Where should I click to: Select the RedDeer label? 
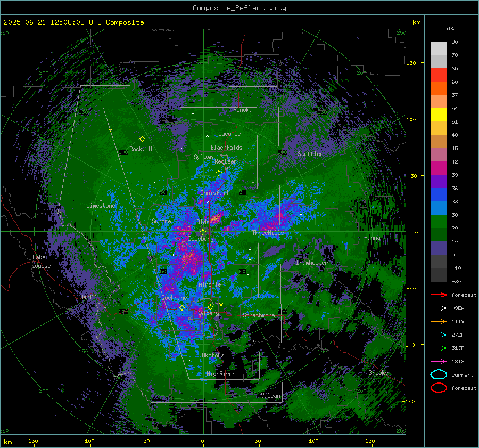tap(226, 161)
